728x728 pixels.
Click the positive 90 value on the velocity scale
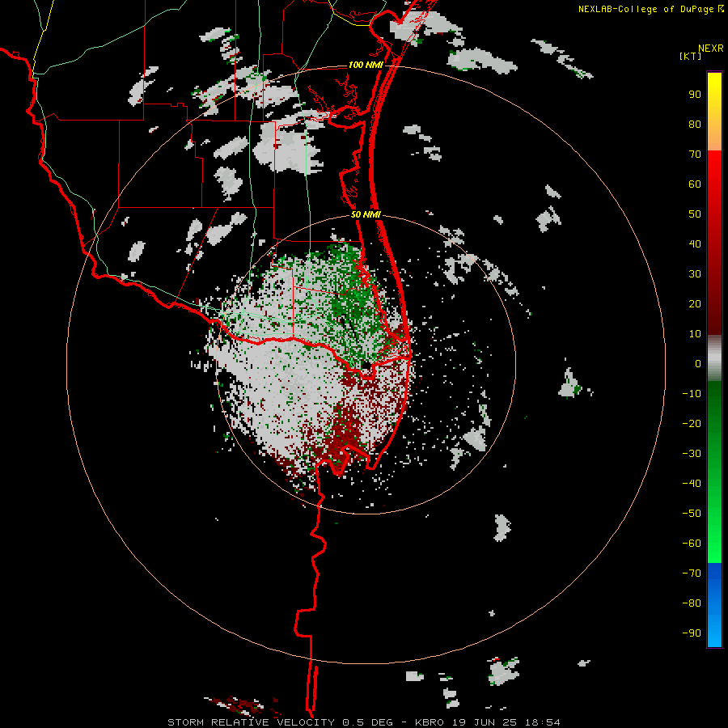695,95
